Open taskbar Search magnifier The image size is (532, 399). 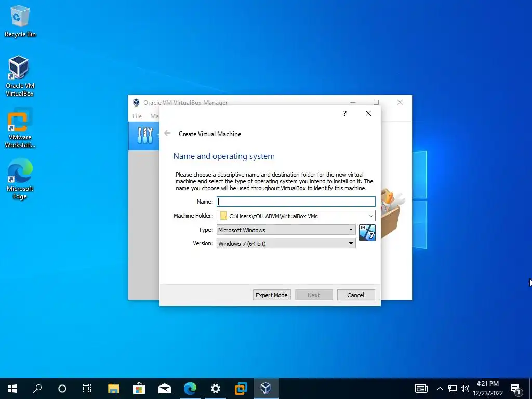pos(37,389)
